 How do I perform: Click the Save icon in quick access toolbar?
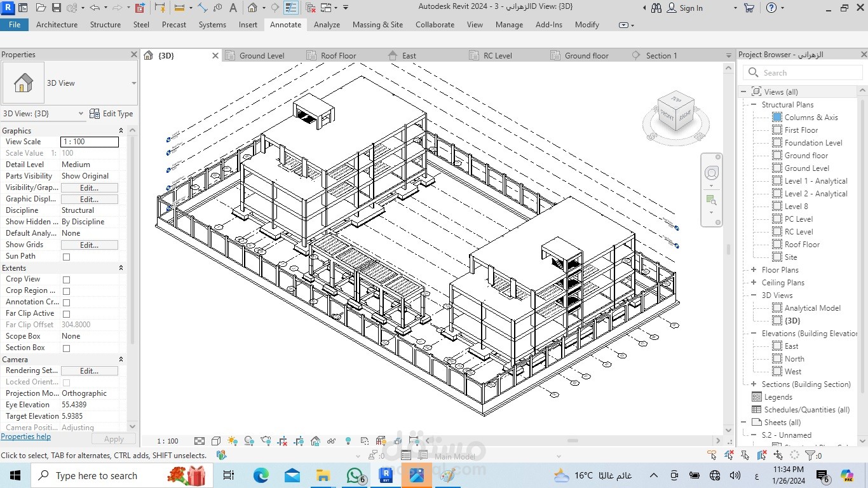(56, 8)
